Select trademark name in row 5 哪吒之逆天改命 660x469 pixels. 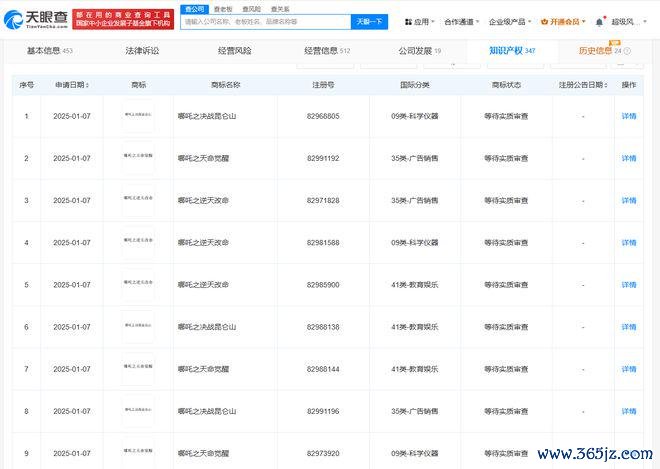pos(203,285)
